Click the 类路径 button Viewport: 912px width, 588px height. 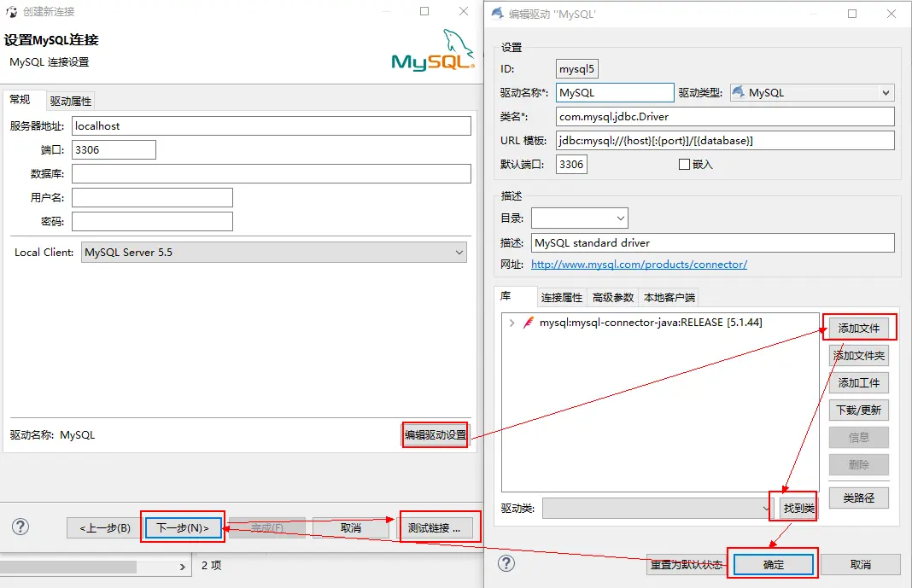tap(859, 498)
